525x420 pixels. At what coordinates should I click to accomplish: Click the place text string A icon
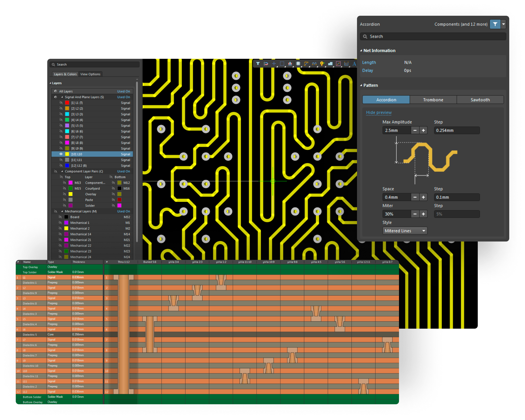click(x=354, y=64)
